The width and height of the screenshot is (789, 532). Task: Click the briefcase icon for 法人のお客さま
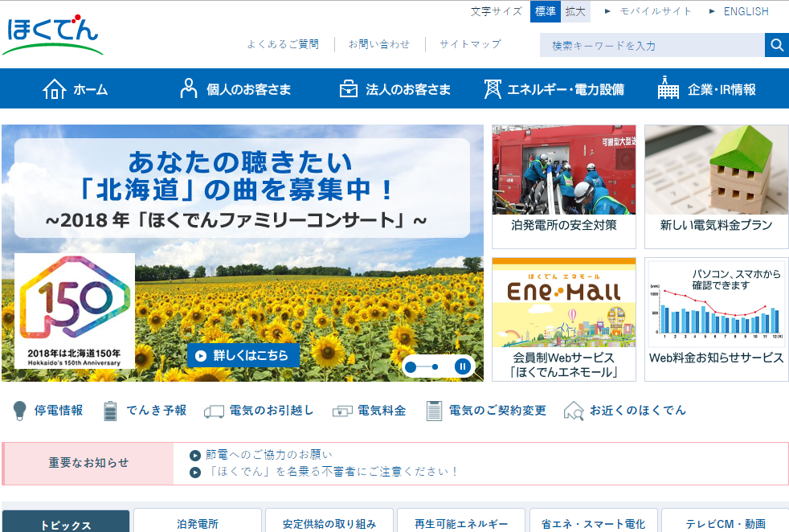click(348, 89)
